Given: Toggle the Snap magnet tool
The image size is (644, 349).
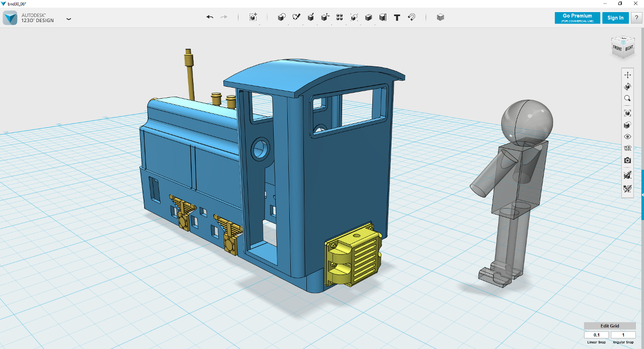Looking at the screenshot, I should point(412,17).
